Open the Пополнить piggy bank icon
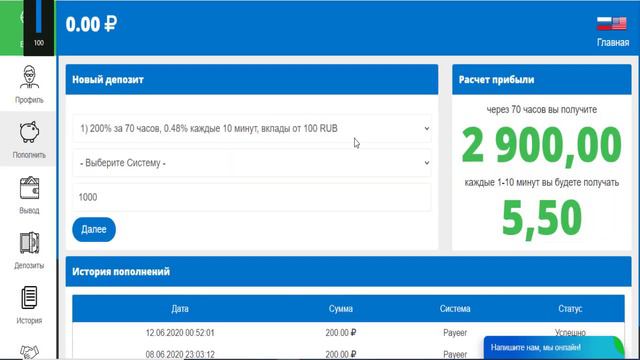Screen dimensions: 640x360 click(29, 132)
